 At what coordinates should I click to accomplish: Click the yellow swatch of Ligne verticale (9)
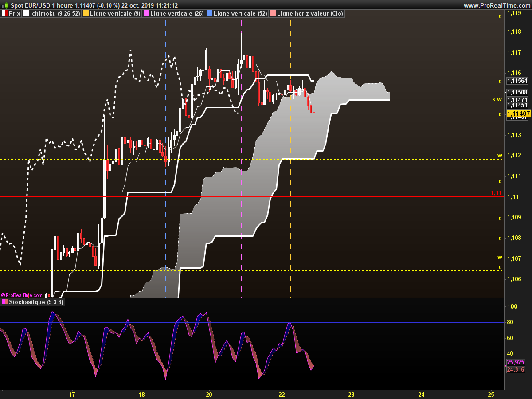[86, 14]
